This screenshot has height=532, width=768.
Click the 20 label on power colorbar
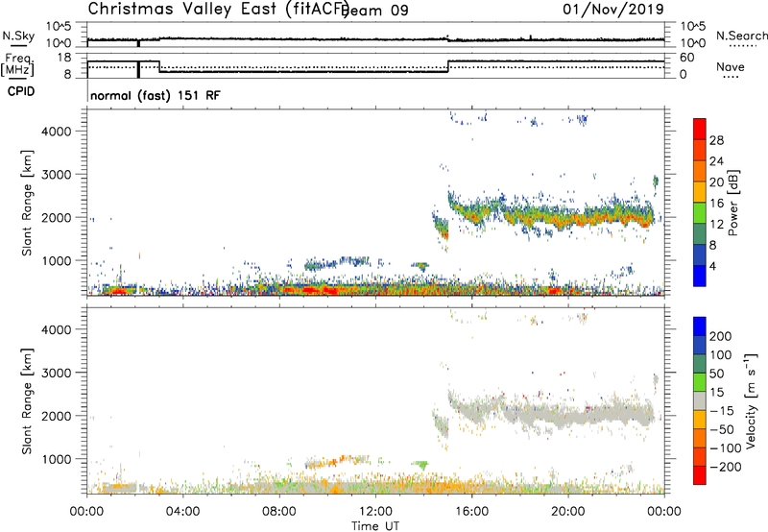pyautogui.click(x=716, y=182)
